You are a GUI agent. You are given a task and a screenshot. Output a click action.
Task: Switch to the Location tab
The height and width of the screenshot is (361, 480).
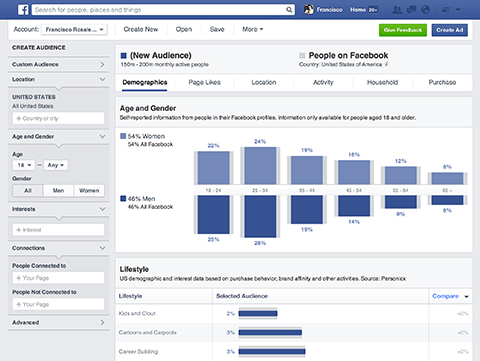pyautogui.click(x=264, y=82)
